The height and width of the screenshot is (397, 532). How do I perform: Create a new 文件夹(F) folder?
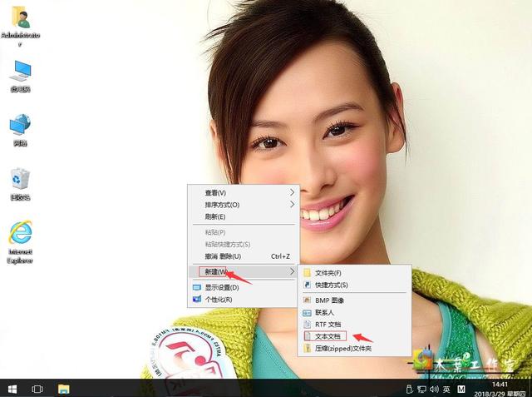point(355,273)
